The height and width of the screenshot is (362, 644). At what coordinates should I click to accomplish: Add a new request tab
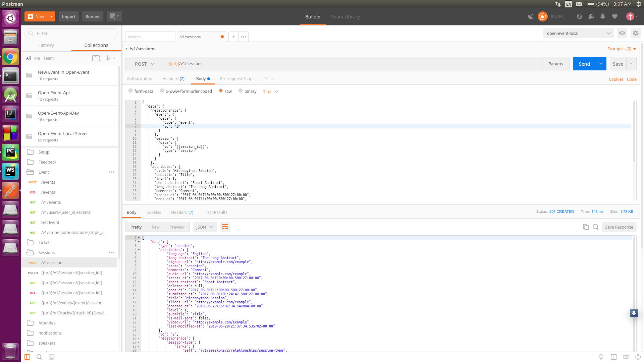[x=234, y=37]
